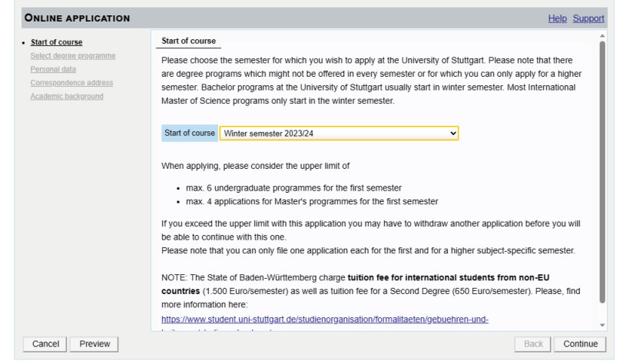The image size is (623, 364).
Task: Select 'Start of course' in sidebar navigation
Action: tap(56, 42)
